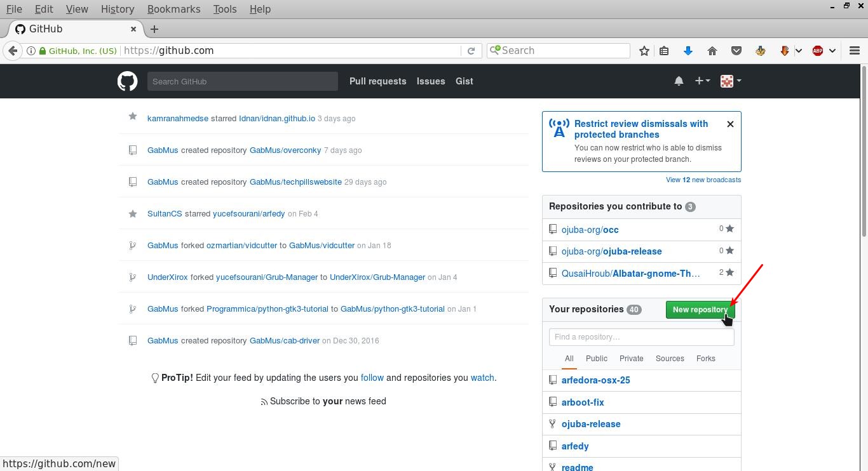Click the Pocket save icon
Screen dimensions: 868x471
(736, 51)
